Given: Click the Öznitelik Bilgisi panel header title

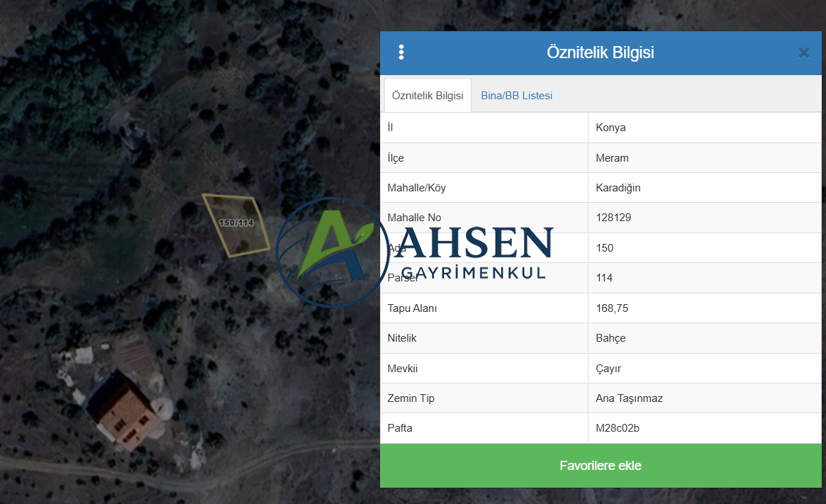Looking at the screenshot, I should tap(600, 52).
